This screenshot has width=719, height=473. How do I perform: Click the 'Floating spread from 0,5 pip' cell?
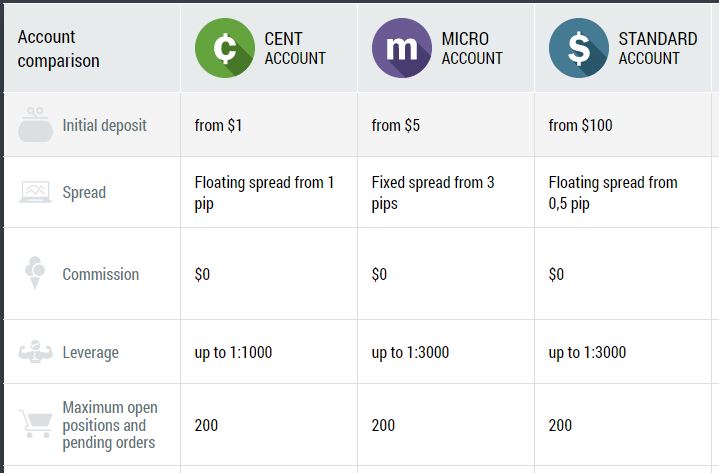tap(623, 192)
